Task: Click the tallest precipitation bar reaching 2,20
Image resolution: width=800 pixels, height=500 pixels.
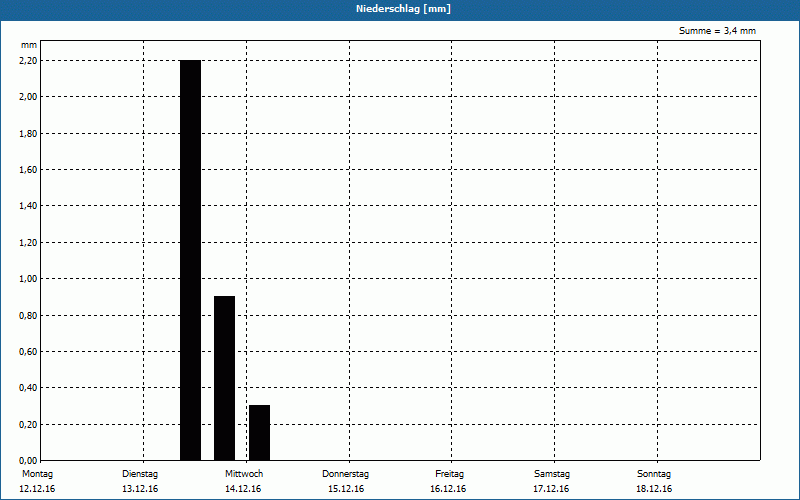Action: tap(190, 260)
